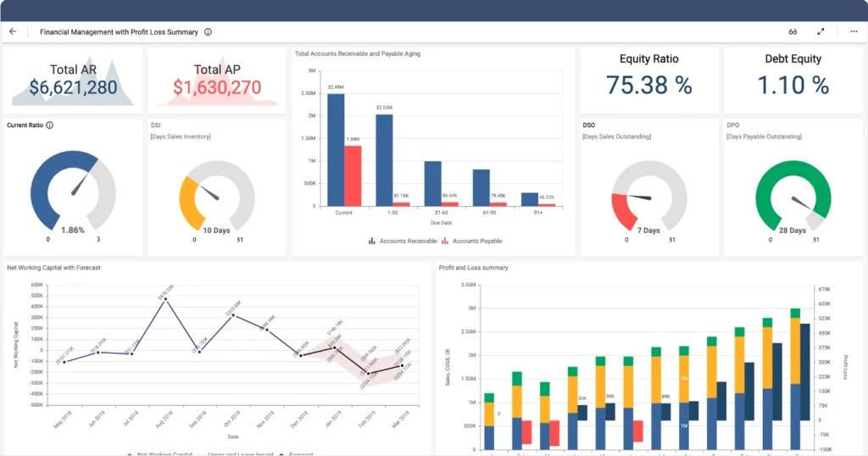Open the dashboard info icon beside title
Viewport: 868px width, 456px height.
coord(209,32)
